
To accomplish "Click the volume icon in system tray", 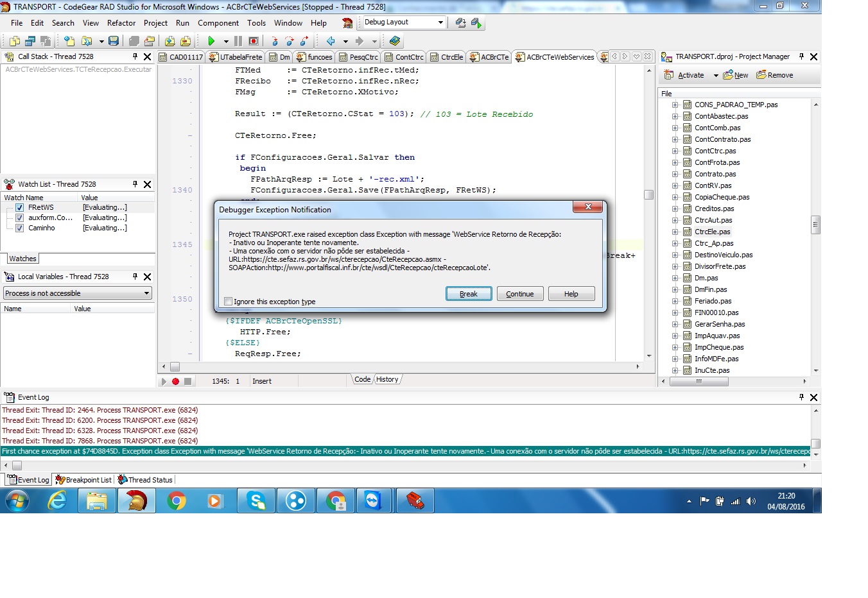I will click(x=751, y=501).
